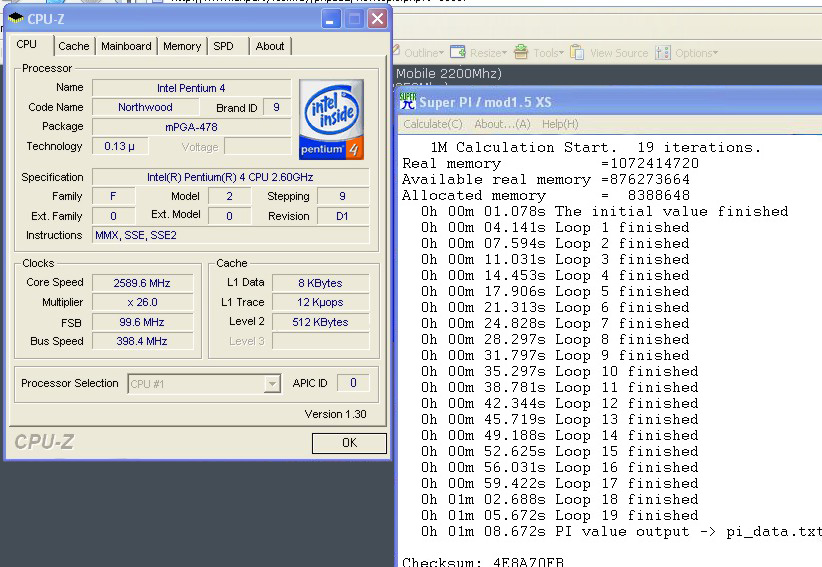The width and height of the screenshot is (822, 567).
Task: Click the Level 2 value '512 KBytes'
Action: tap(320, 322)
